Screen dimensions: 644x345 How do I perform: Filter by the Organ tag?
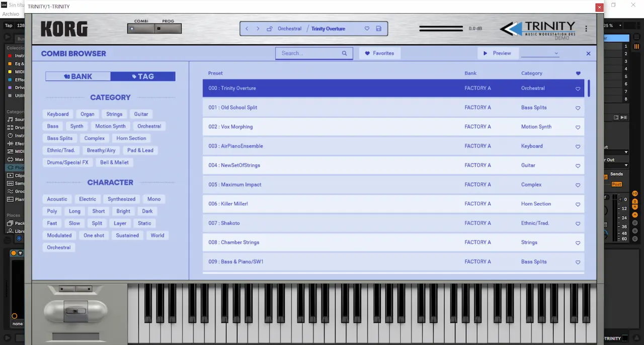point(88,114)
